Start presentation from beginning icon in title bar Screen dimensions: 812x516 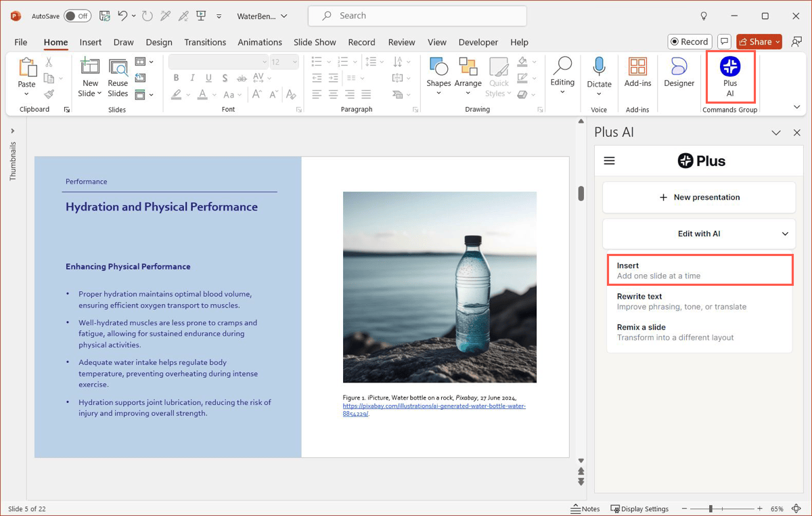(201, 16)
